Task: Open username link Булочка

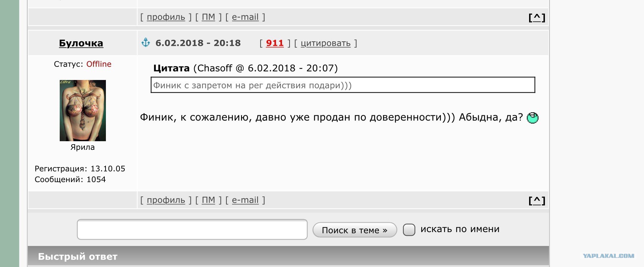Action: point(81,43)
